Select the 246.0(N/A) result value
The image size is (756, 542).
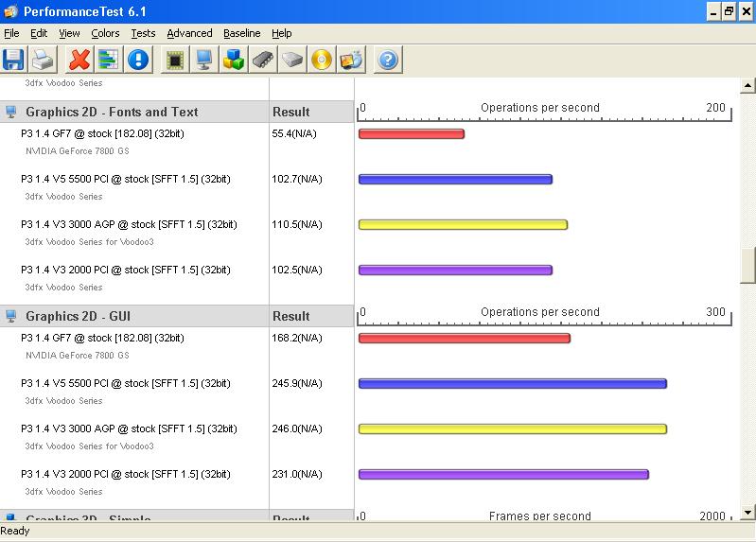coord(297,428)
